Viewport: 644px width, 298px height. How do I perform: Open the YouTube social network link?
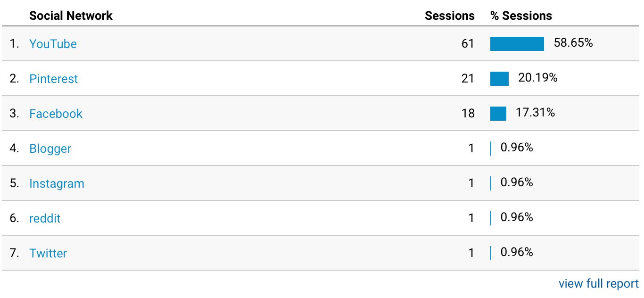click(53, 44)
